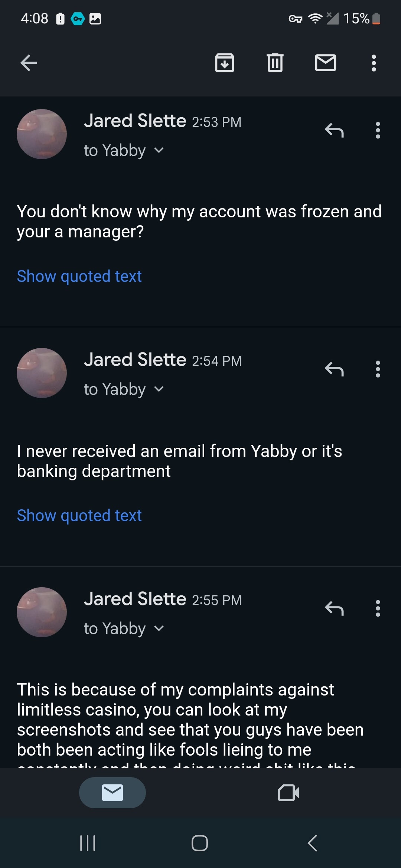Expand recipient details on 2:53 PM message

pyautogui.click(x=159, y=150)
